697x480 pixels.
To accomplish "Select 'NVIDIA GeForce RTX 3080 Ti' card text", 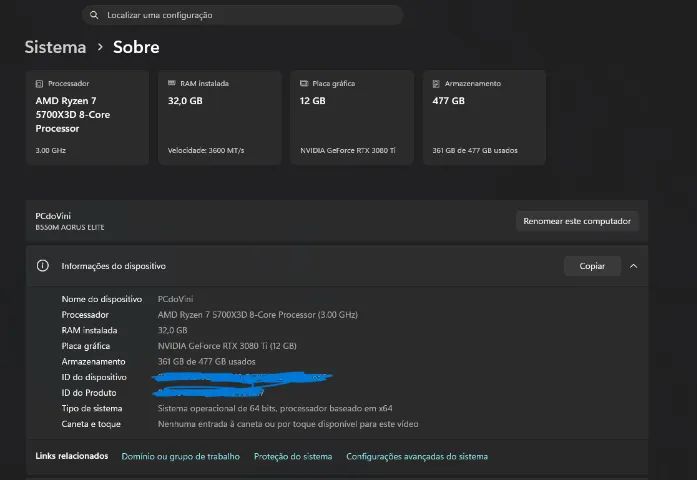I will (348, 150).
